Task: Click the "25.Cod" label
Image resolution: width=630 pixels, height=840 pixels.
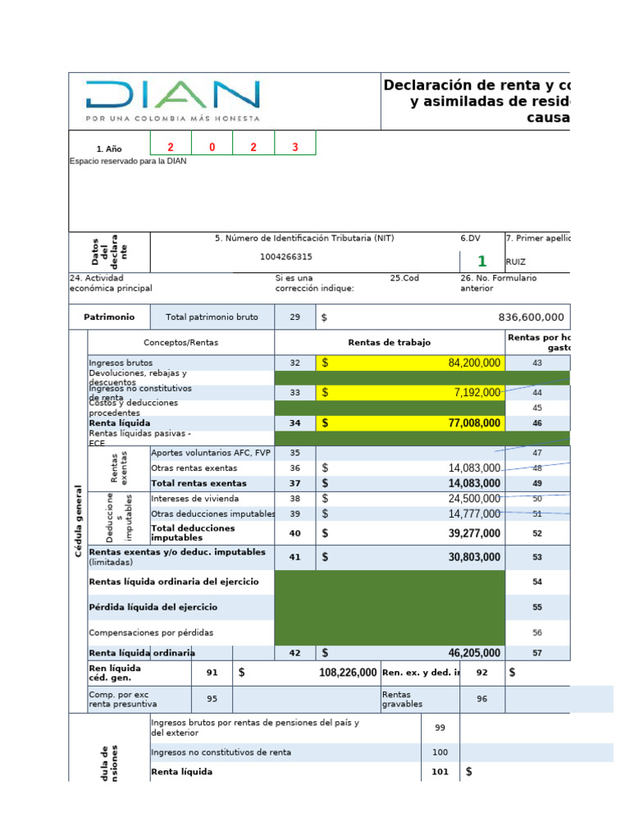Action: [404, 278]
